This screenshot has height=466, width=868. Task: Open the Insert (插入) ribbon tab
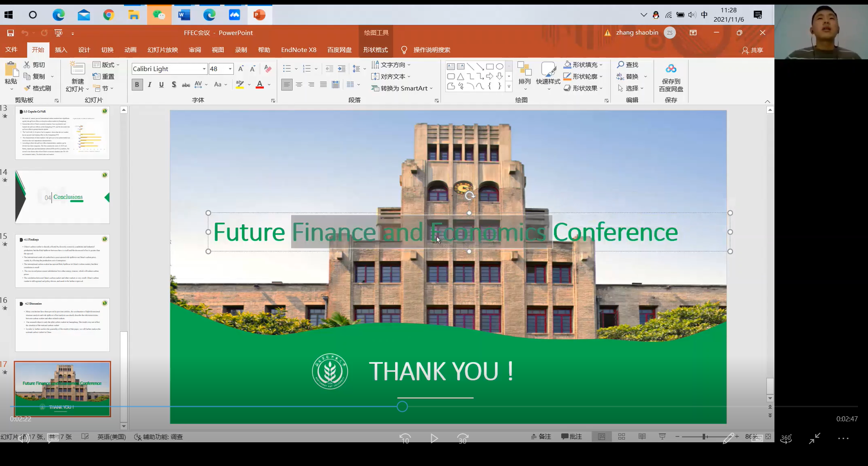coord(61,50)
